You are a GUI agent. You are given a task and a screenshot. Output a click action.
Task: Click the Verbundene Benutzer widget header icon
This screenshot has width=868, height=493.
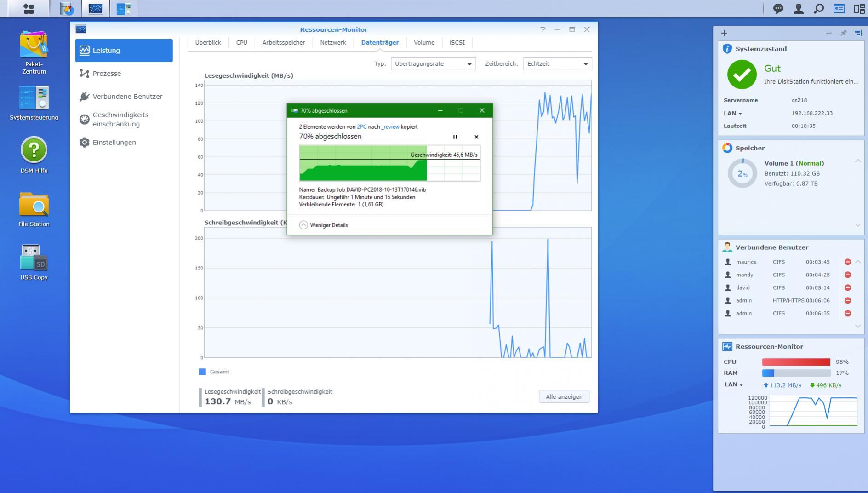(727, 247)
